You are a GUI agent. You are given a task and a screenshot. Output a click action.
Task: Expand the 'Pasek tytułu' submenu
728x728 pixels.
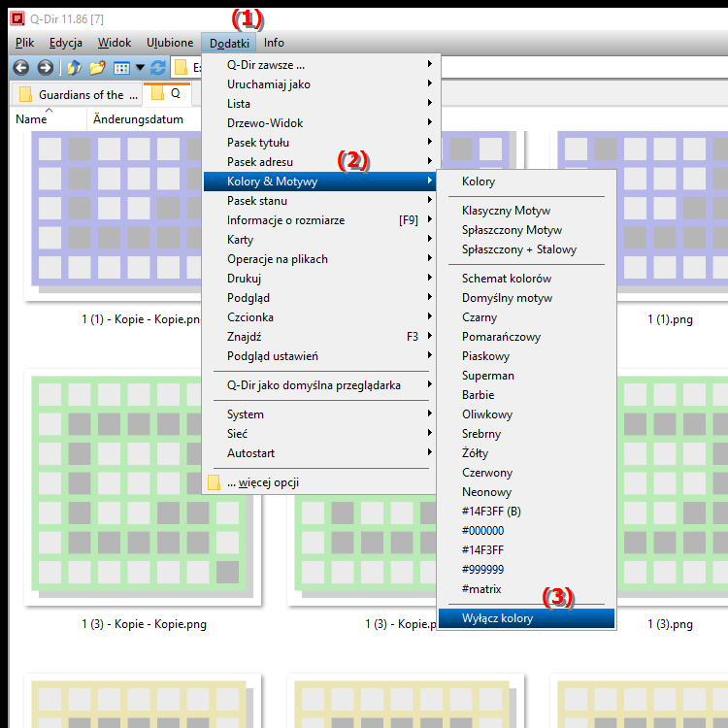coord(319,143)
